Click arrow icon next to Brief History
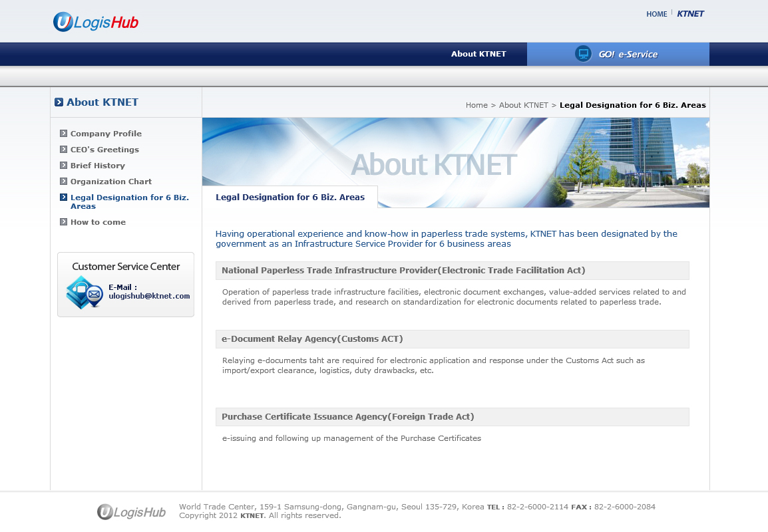 tap(63, 165)
